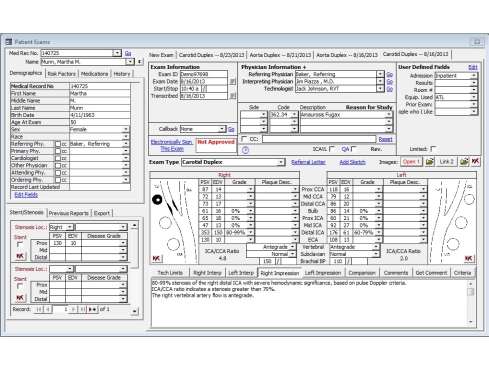This screenshot has height=371, width=489.
Task: Click the folder icon beside Link 2
Action: pos(464,162)
